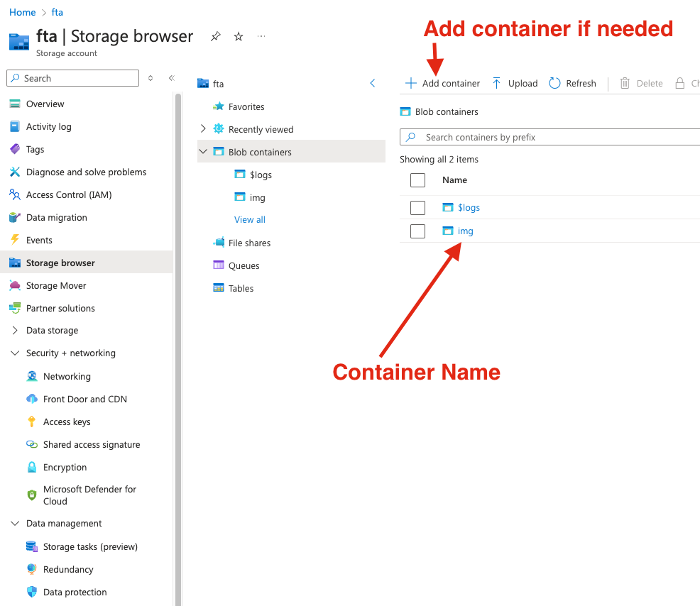
Task: Expand the Data storage section
Action: 15,330
